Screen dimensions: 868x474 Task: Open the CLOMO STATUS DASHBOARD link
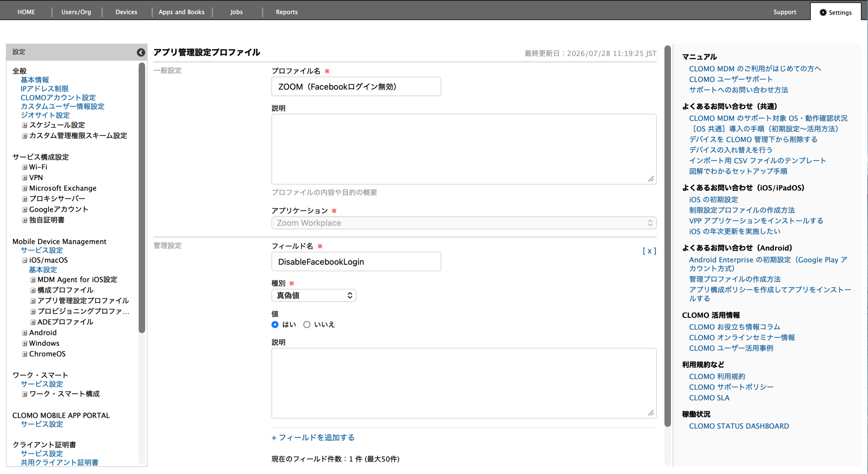[739, 426]
